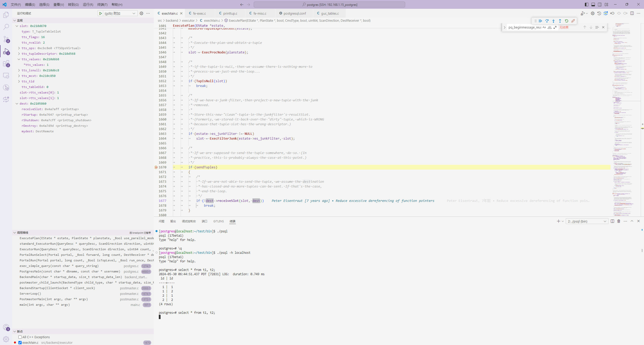Switch to the 问题 panel tab
This screenshot has width=644, height=345.
tap(162, 221)
